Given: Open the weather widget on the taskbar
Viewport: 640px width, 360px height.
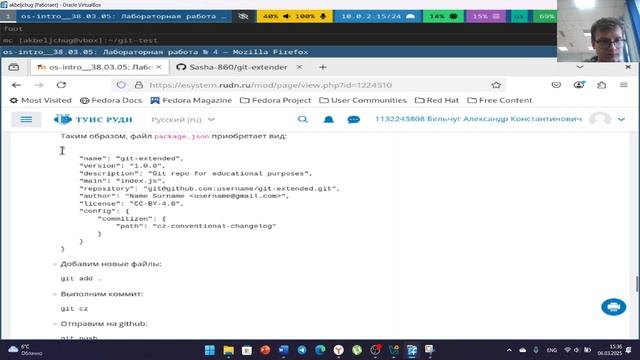Looking at the screenshot, I should pos(25,350).
